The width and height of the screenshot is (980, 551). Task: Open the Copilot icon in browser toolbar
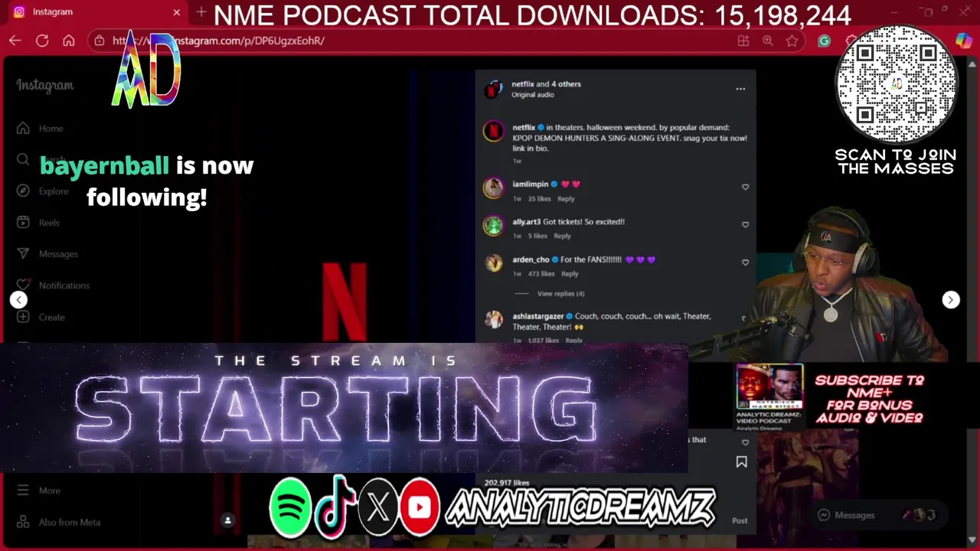(x=964, y=41)
